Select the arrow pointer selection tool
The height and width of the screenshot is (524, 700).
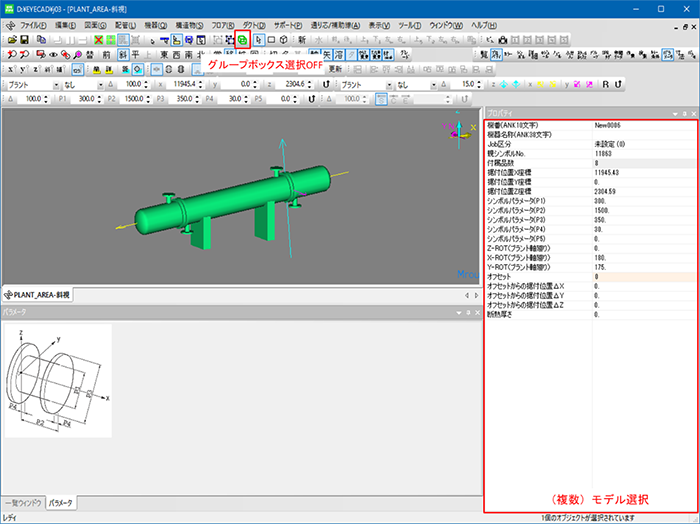pyautogui.click(x=257, y=39)
